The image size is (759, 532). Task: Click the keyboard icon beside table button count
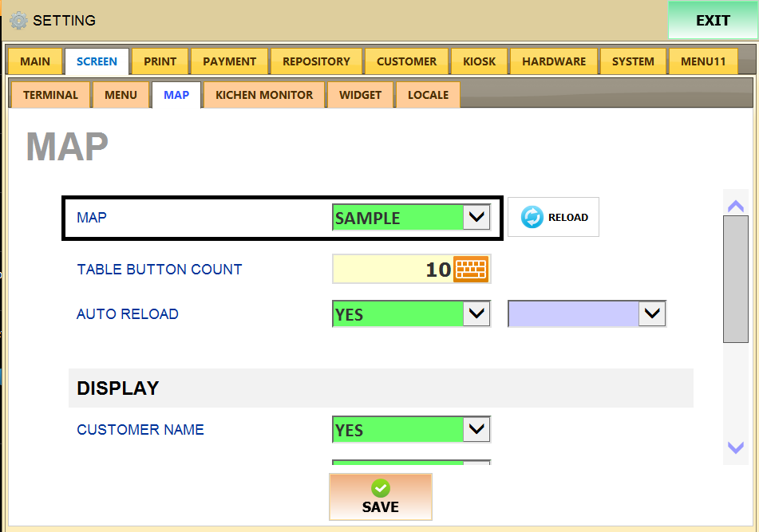click(471, 269)
